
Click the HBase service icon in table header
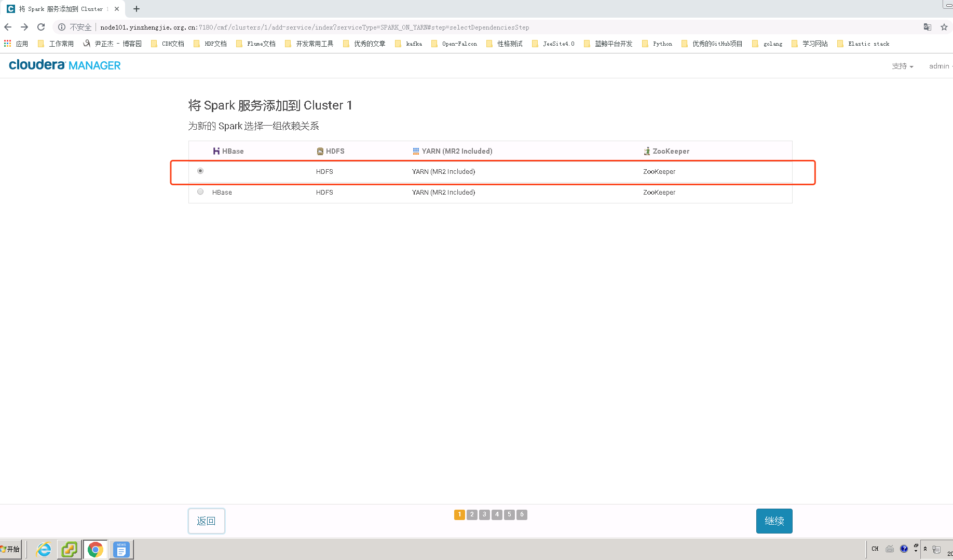216,151
